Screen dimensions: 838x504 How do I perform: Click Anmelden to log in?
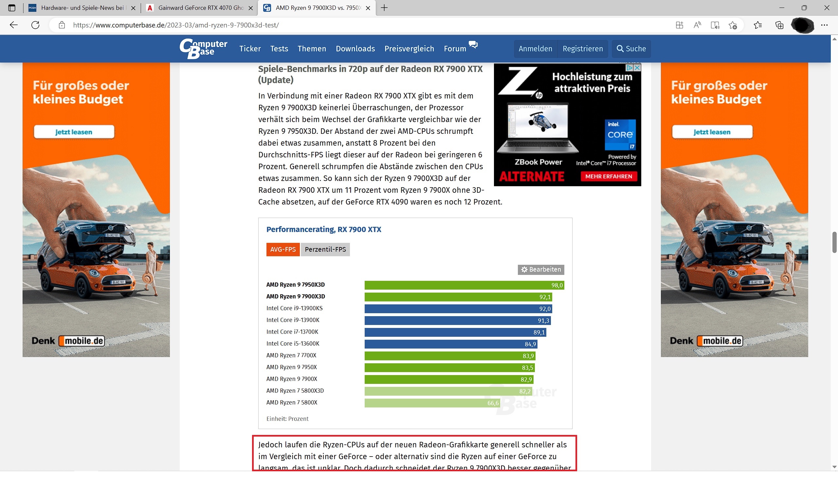535,48
